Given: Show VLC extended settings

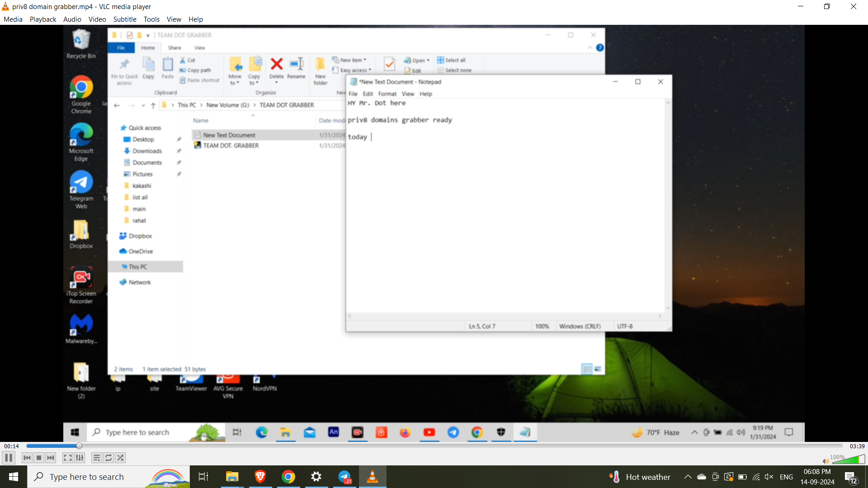Looking at the screenshot, I should coord(80,458).
